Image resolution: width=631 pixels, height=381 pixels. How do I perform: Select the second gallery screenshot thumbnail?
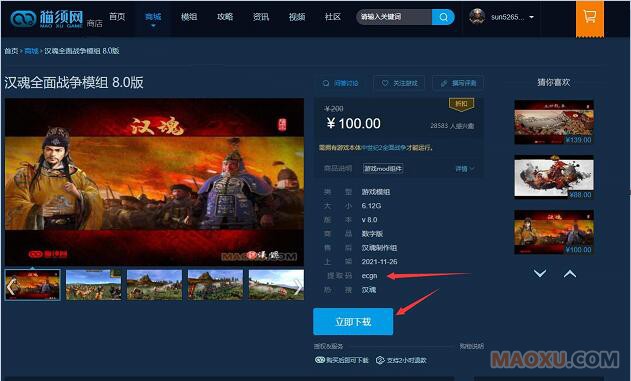(93, 285)
